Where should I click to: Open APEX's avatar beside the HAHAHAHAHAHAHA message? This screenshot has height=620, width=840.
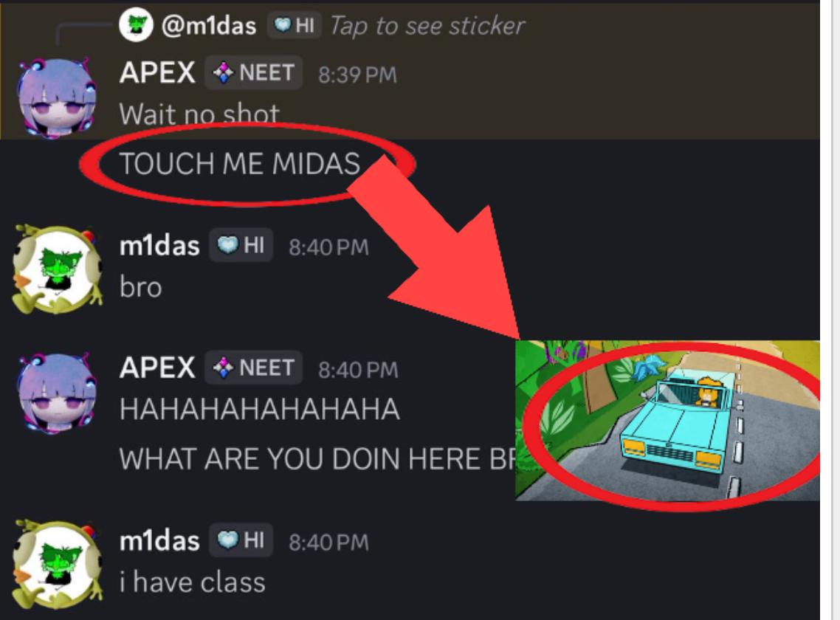click(x=58, y=393)
